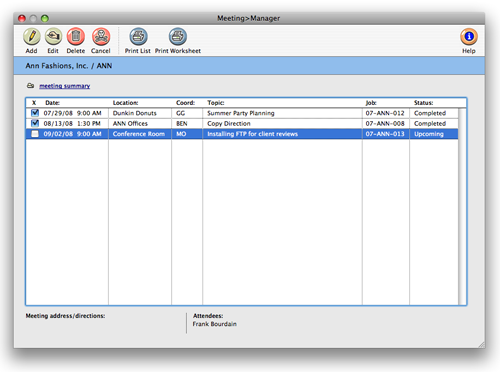Click the Print List printer icon
This screenshot has width=500, height=372.
[x=138, y=37]
